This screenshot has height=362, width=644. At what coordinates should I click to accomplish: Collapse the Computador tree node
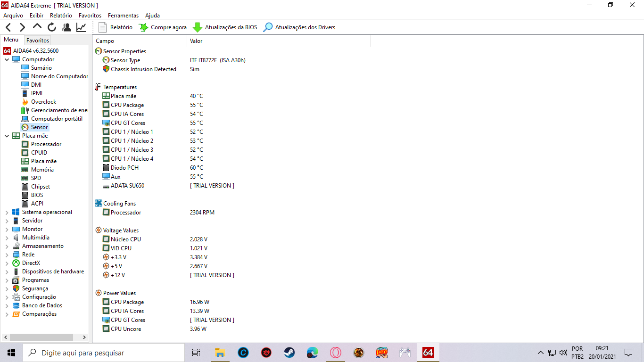pyautogui.click(x=7, y=59)
